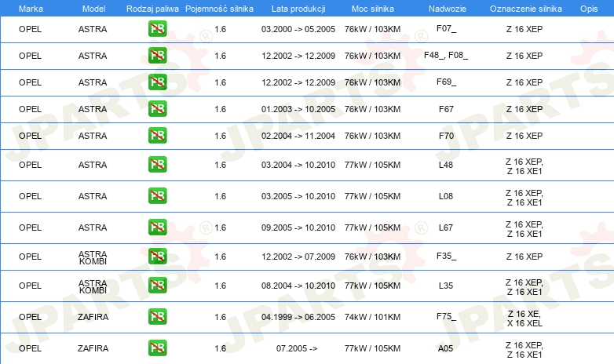Viewport: 614px width, 364px height.
Task: Click fuel icon in the F75_ Zafira row
Action: (x=157, y=317)
